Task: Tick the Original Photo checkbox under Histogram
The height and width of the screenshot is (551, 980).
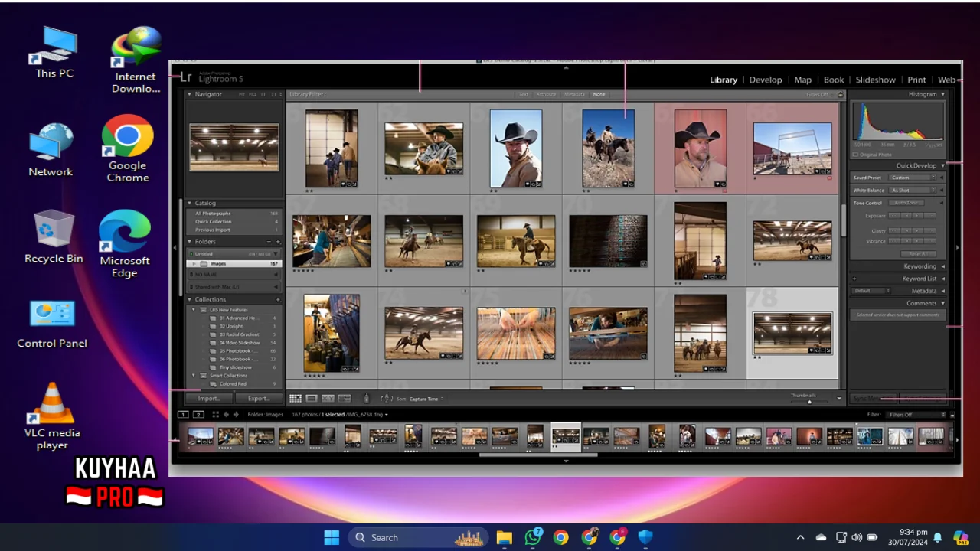Action: (x=855, y=155)
